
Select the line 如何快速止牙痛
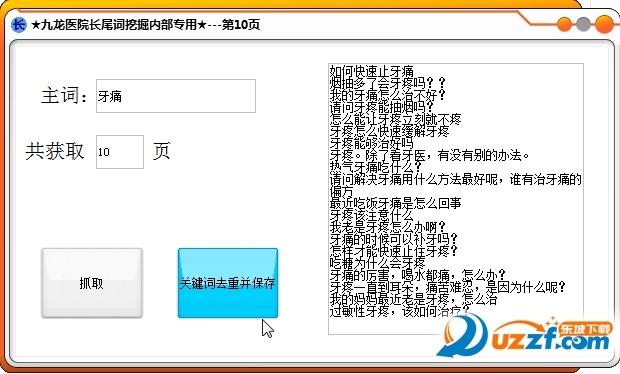[x=372, y=71]
